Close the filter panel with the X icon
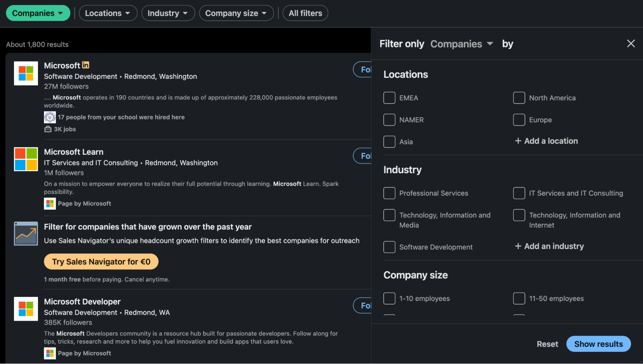The image size is (643, 364). coord(630,43)
